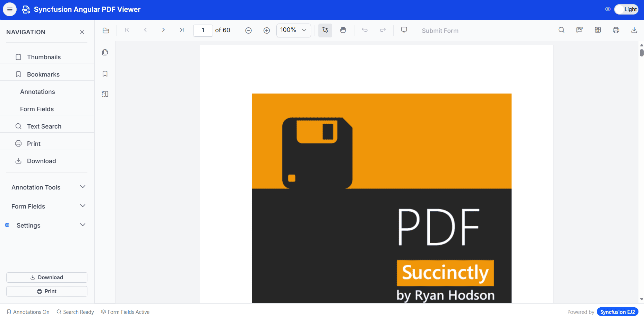Focus the page number input field
The image size is (644, 318).
(203, 30)
